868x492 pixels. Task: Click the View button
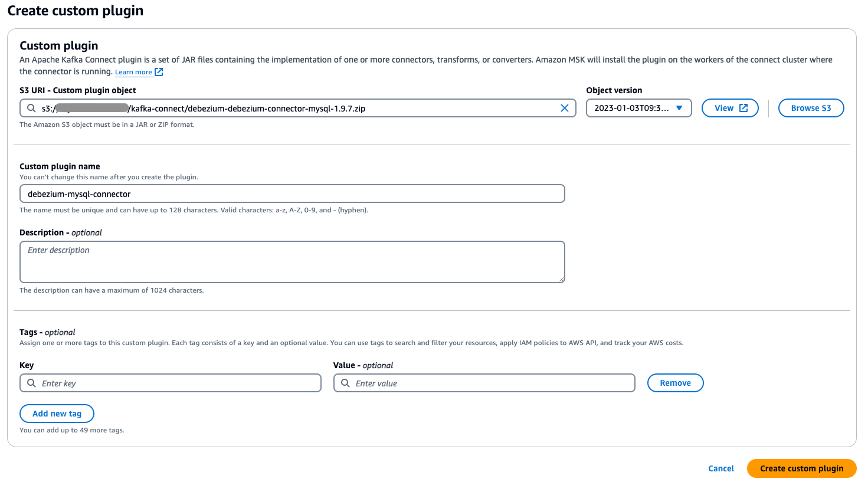tap(730, 108)
